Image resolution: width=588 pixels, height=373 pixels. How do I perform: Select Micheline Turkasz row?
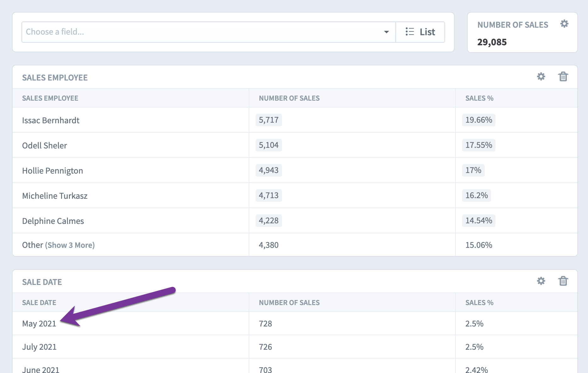click(295, 195)
